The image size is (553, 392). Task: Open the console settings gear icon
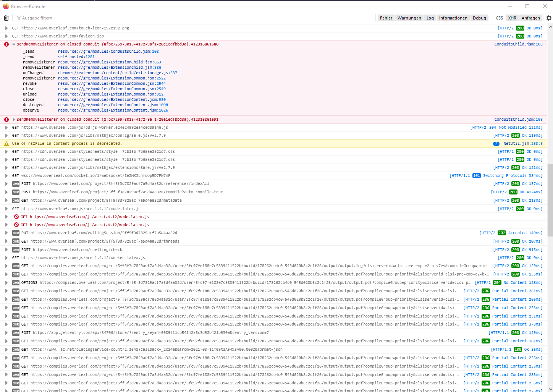[x=549, y=18]
